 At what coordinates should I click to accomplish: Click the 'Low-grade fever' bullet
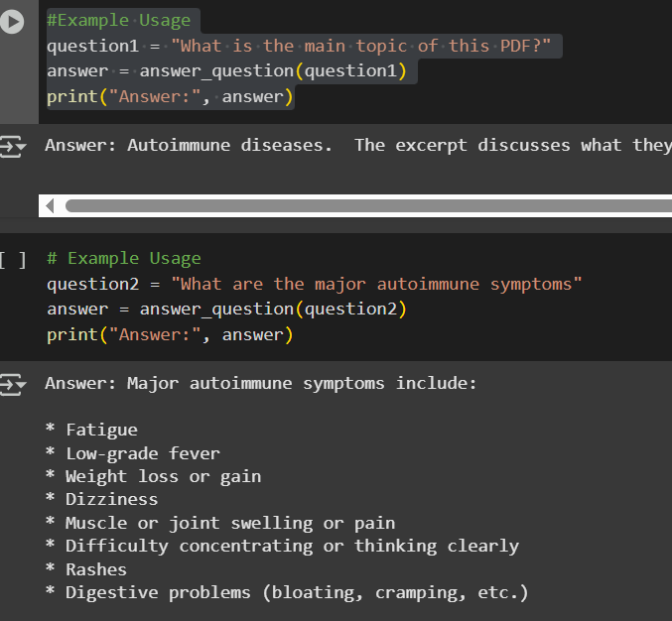point(133,453)
